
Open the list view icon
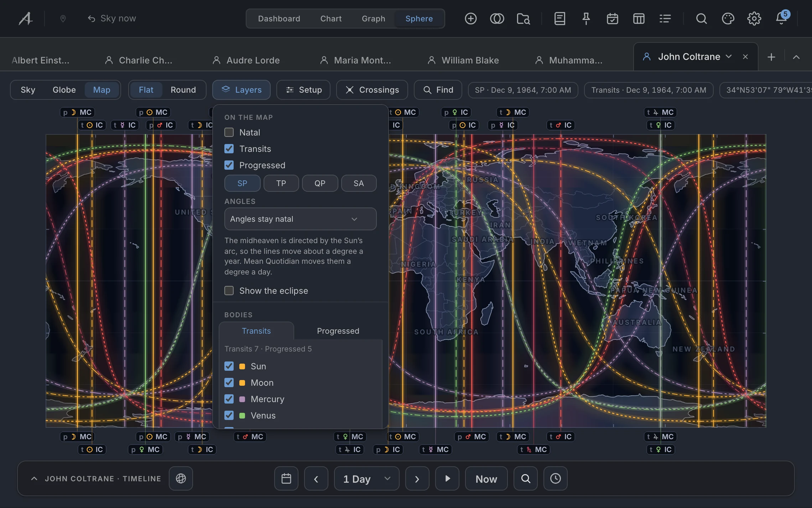665,19
